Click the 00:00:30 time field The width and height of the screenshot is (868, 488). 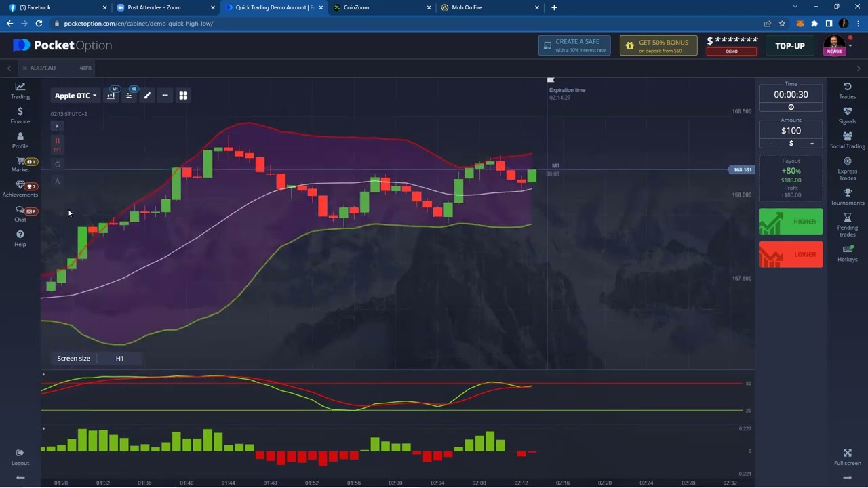pyautogui.click(x=791, y=95)
